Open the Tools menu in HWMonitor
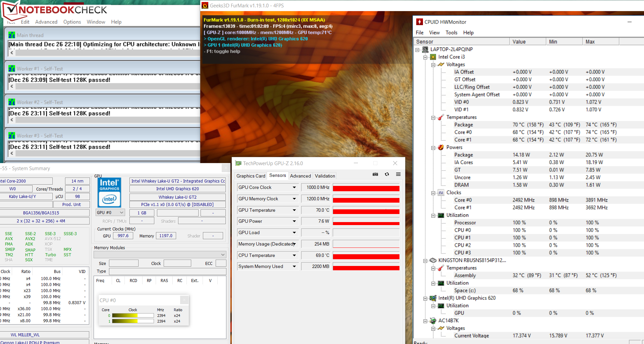 coord(451,32)
